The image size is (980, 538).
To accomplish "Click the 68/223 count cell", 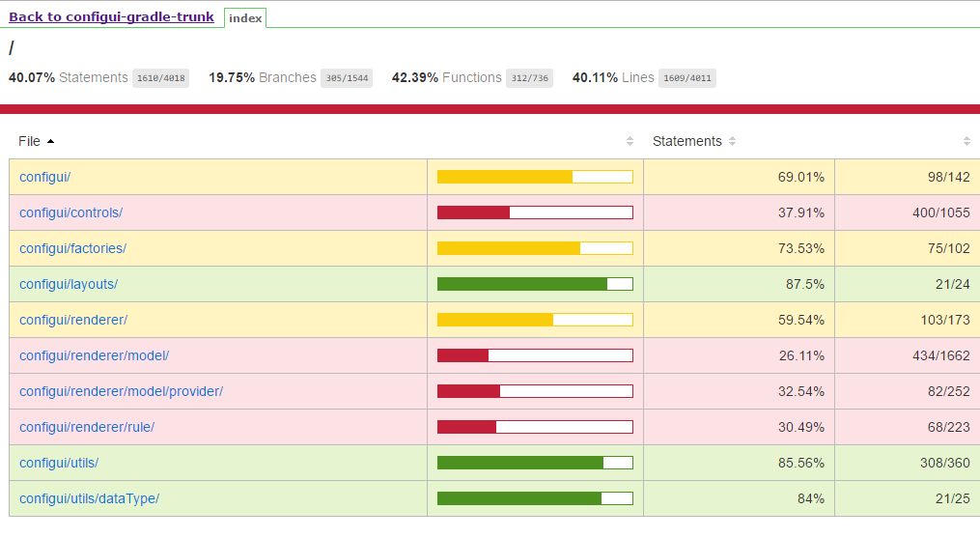I will point(908,427).
